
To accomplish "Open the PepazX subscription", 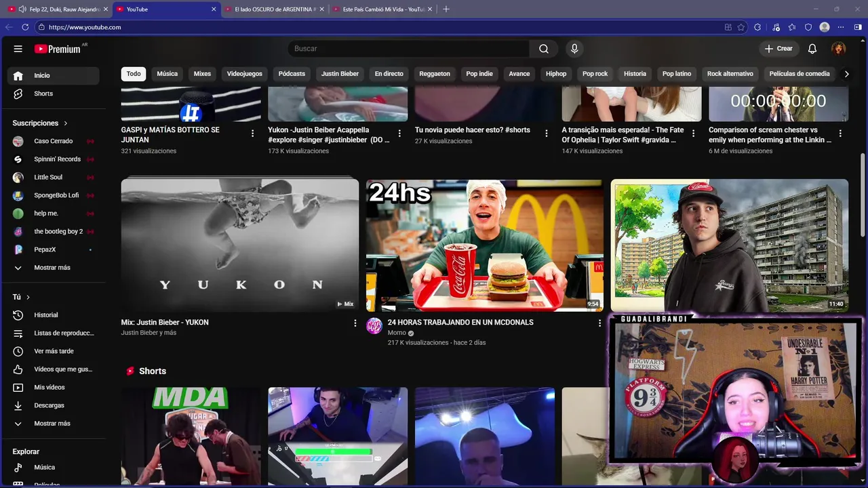I will click(x=54, y=249).
